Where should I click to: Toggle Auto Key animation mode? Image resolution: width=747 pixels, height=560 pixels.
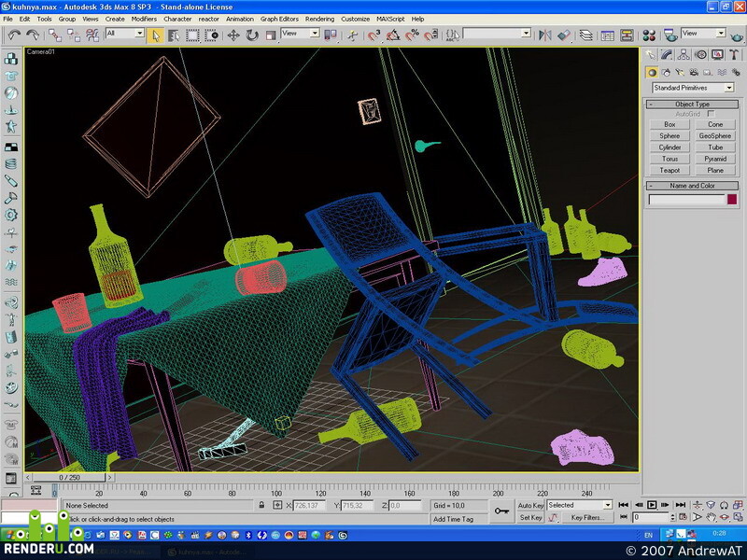(x=530, y=505)
